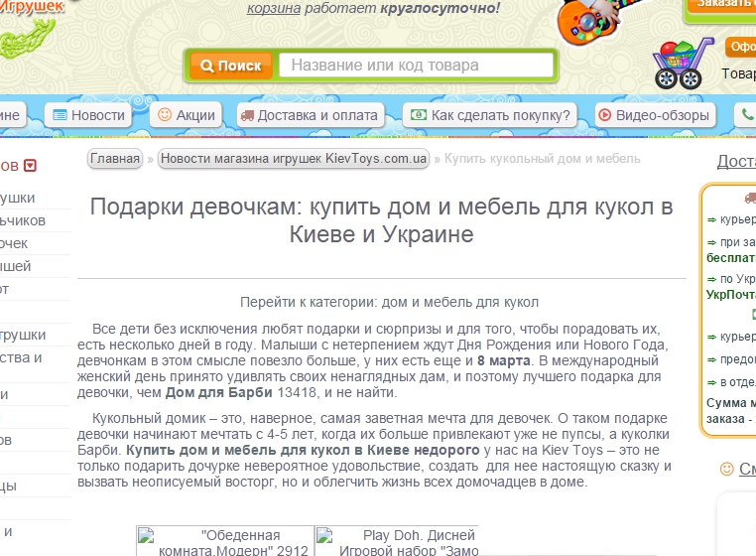This screenshot has height=556, width=756.
Task: Select the Купить кукольный дом и мебель breadcrumb text
Action: click(x=542, y=159)
